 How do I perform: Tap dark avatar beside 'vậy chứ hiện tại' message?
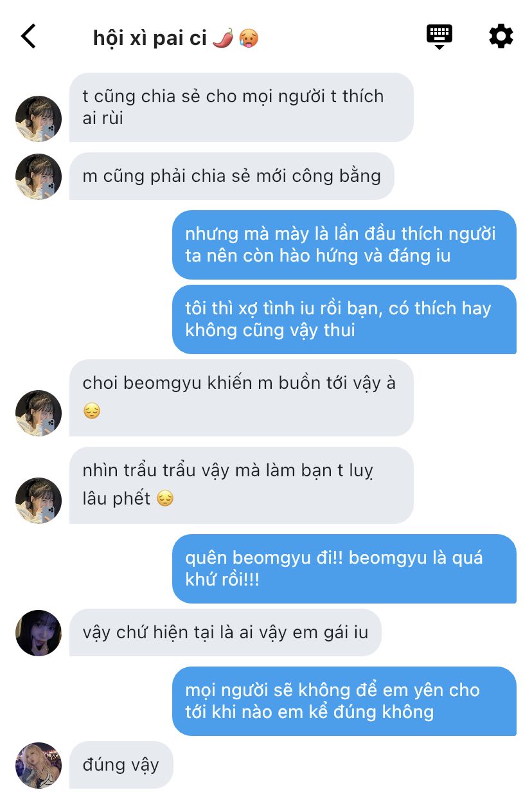pyautogui.click(x=39, y=633)
